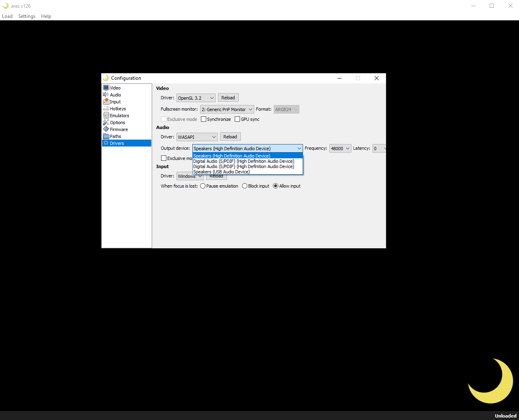Open the Latency dropdown
Image resolution: width=519 pixels, height=420 pixels.
[379, 149]
